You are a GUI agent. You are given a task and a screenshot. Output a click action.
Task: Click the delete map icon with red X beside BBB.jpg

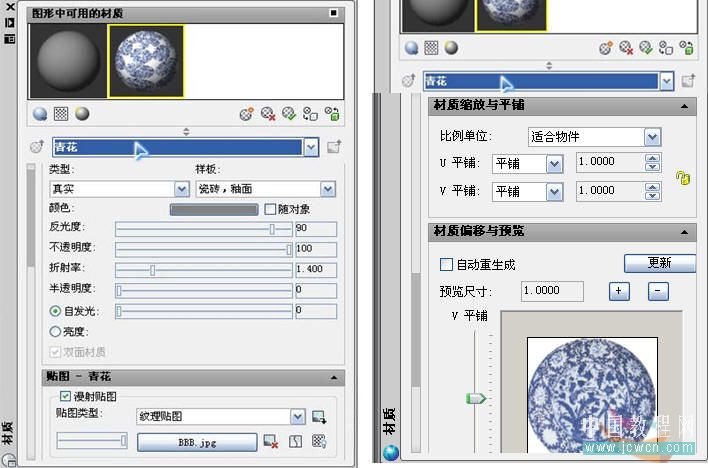pos(270,441)
